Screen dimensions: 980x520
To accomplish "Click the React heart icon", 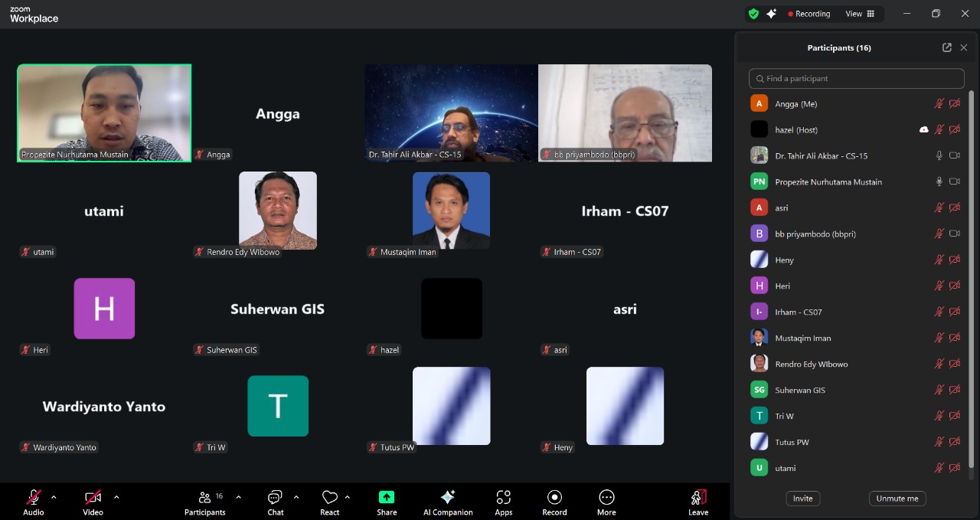I will (x=329, y=498).
